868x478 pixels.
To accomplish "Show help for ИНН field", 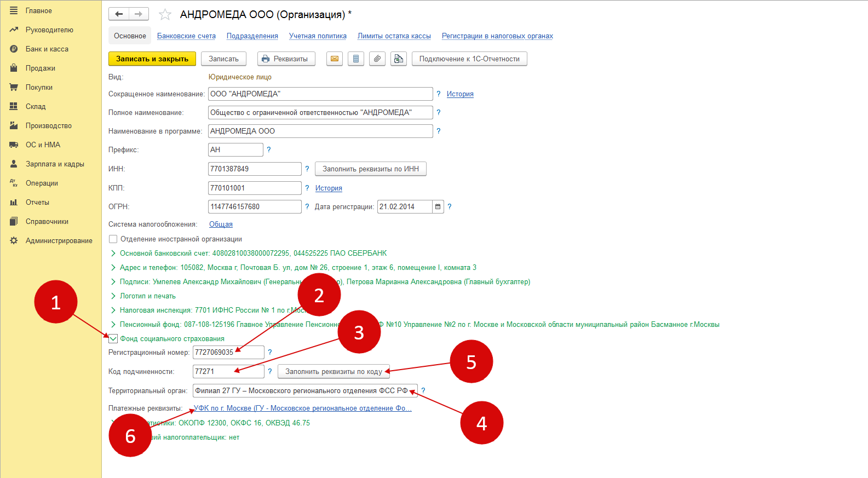I will click(x=307, y=169).
